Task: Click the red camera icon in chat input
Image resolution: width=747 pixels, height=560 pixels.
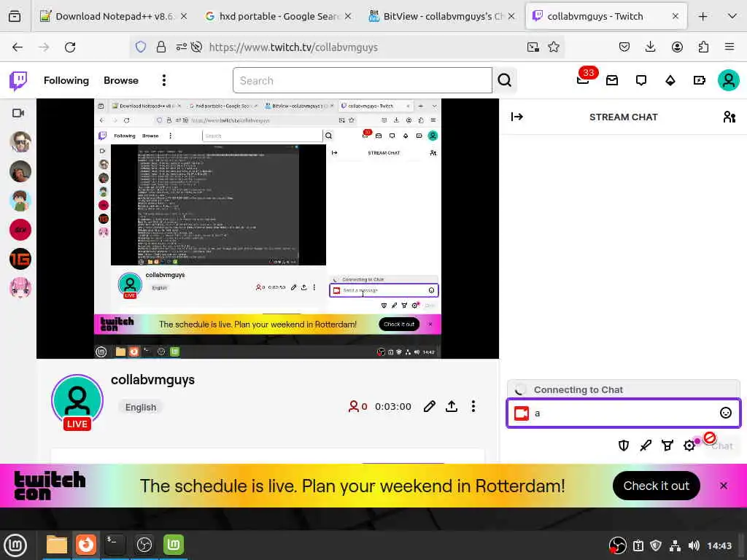Action: click(521, 413)
